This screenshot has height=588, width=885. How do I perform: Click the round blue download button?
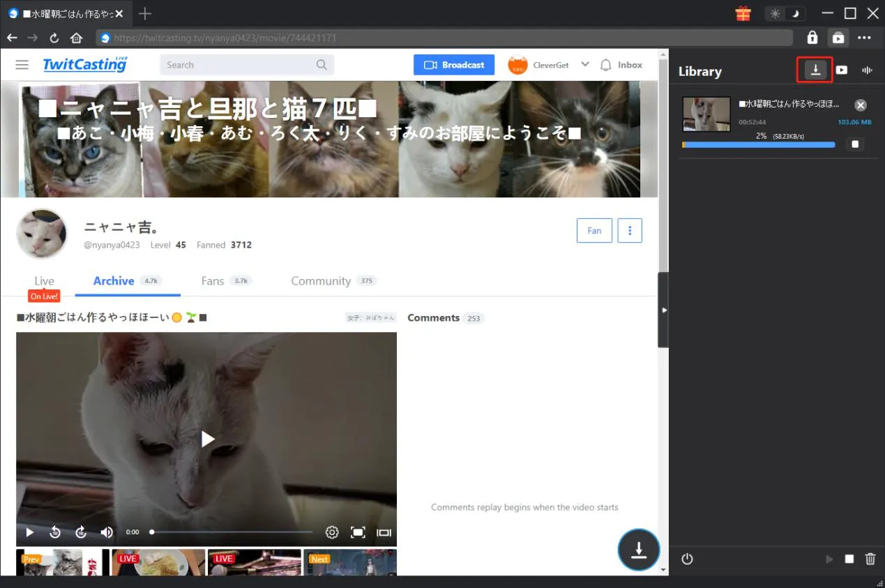638,550
